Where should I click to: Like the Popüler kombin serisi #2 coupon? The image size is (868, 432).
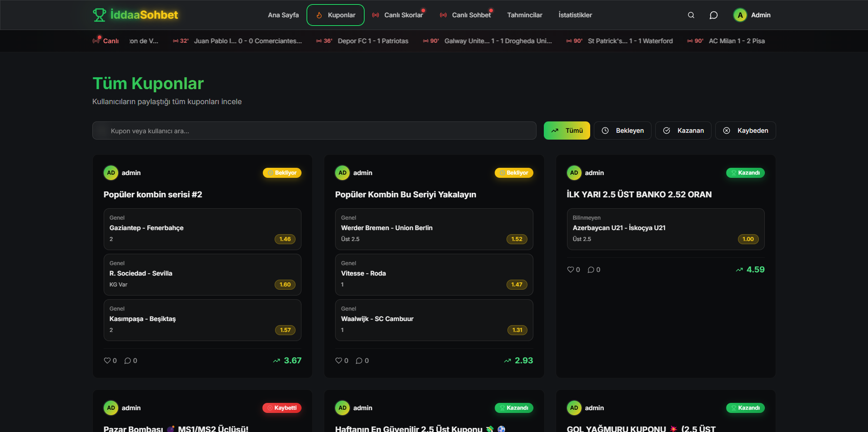[107, 361]
